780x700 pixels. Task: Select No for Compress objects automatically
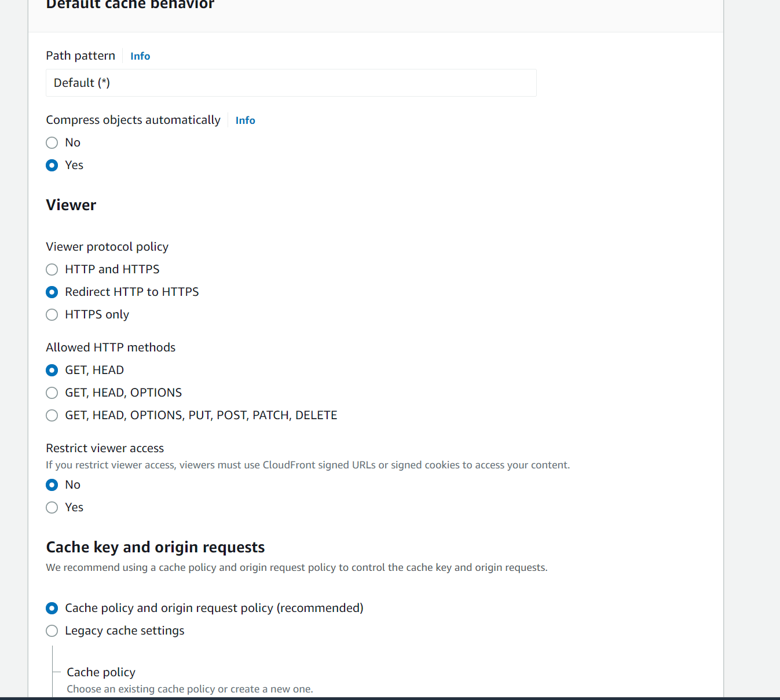coord(52,142)
